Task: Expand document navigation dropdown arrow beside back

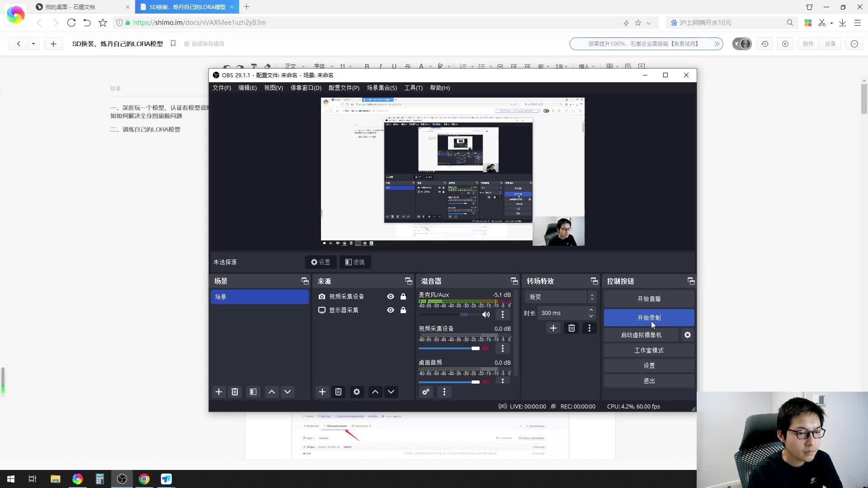Action: coord(33,44)
